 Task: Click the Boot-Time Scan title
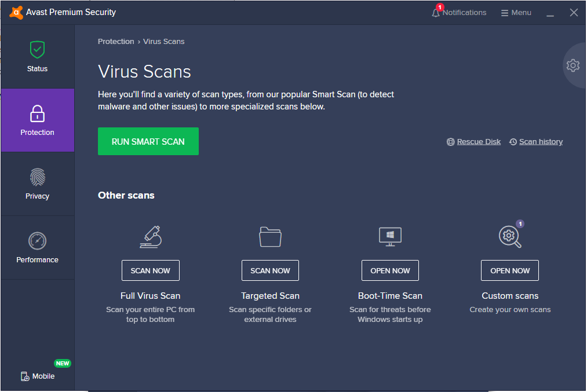point(390,296)
